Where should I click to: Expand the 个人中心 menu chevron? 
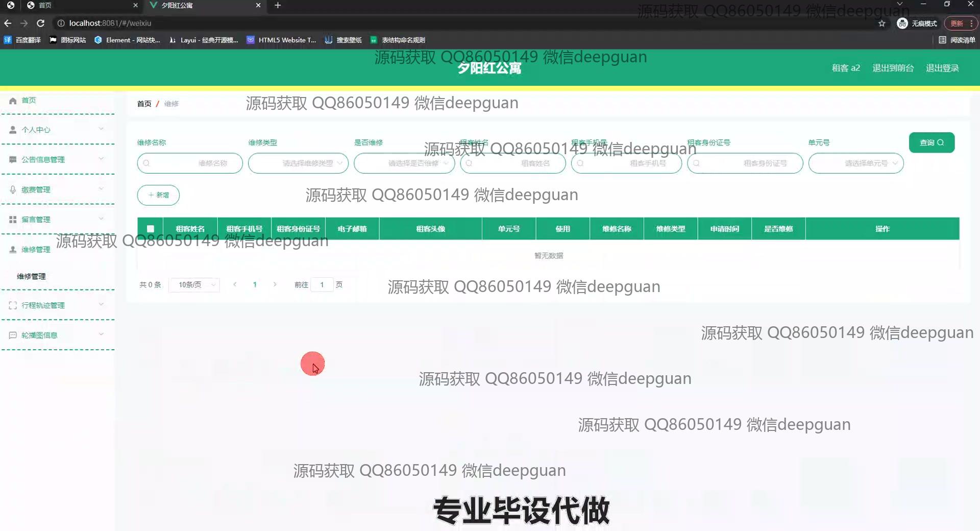coord(101,129)
